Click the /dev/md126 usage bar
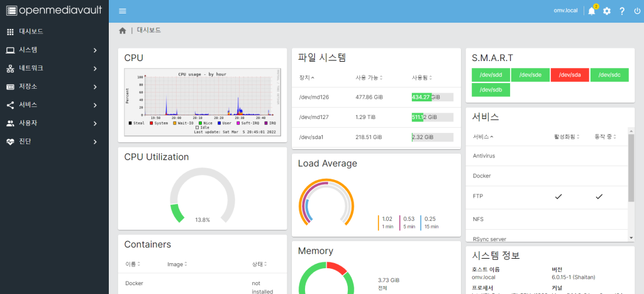 click(x=433, y=97)
